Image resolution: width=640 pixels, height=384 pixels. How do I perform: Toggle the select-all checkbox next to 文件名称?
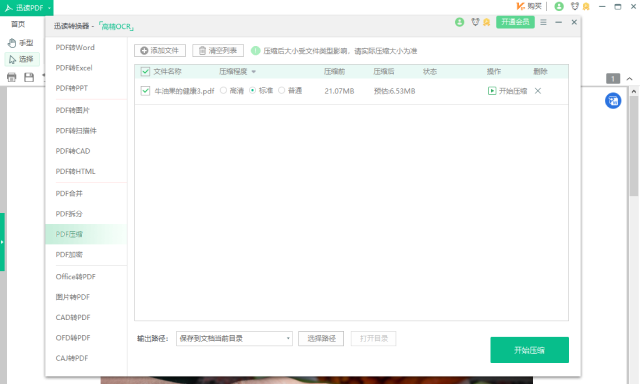click(145, 72)
